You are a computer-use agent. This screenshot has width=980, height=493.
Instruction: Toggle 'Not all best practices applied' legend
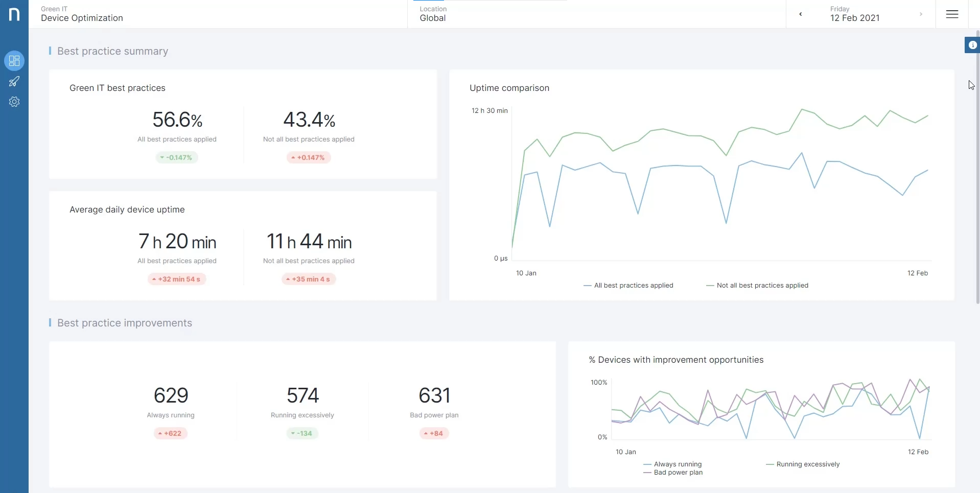click(757, 286)
